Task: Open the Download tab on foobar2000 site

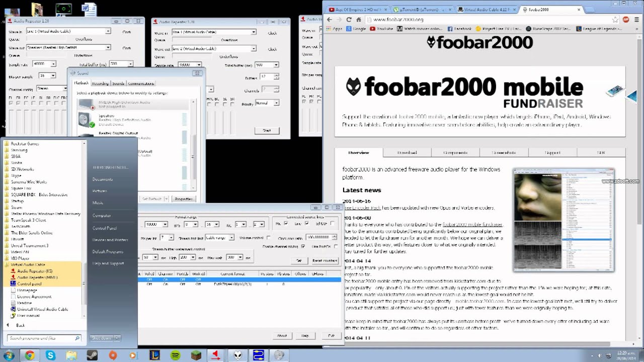Action: coord(407,153)
